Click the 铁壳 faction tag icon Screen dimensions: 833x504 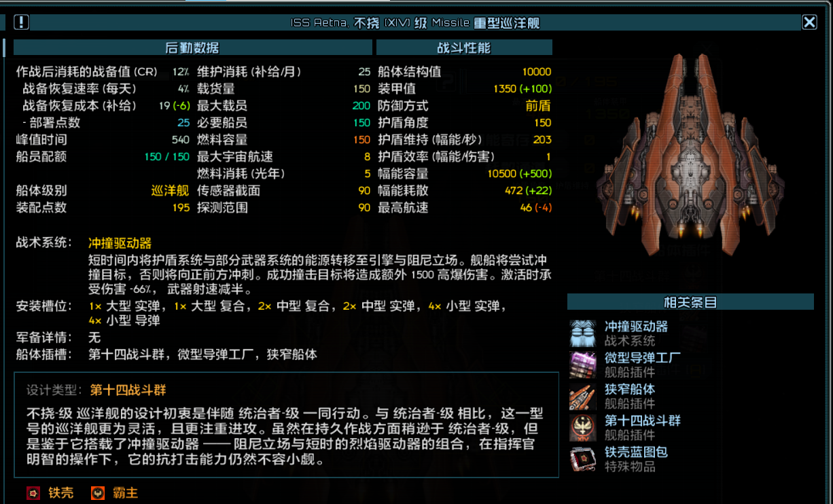33,493
